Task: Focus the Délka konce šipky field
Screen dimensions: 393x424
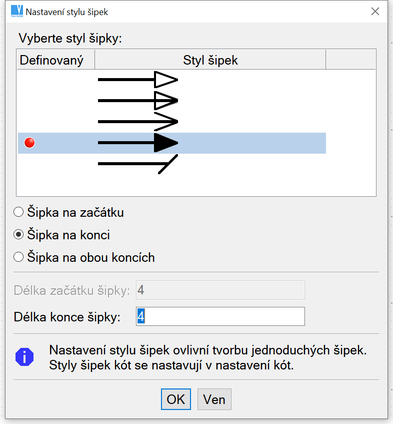Action: (220, 316)
